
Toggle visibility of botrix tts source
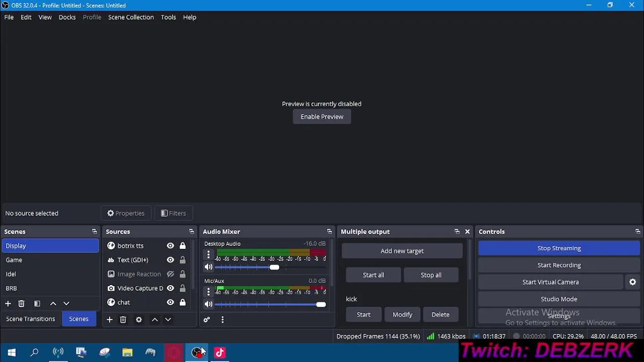(170, 246)
